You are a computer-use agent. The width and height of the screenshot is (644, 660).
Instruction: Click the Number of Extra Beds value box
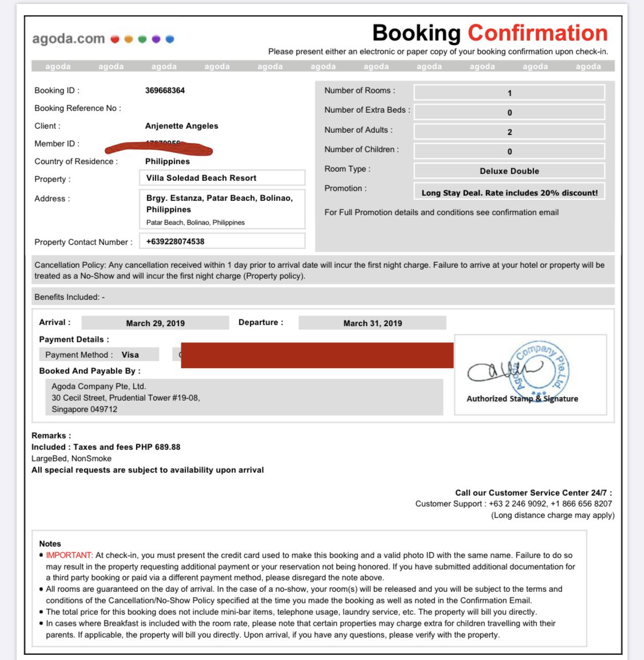click(x=509, y=112)
